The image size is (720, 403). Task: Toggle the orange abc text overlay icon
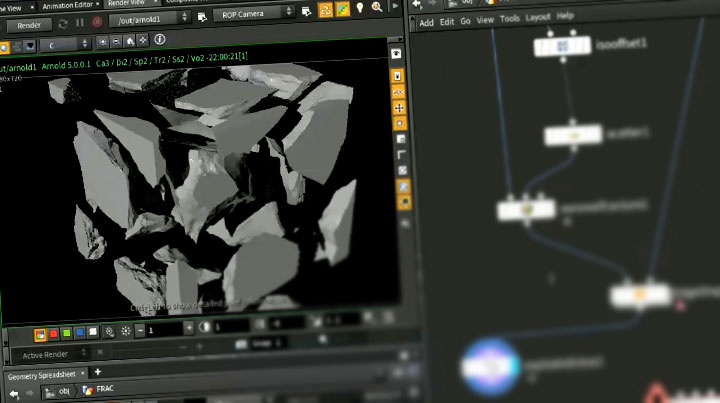point(398,92)
